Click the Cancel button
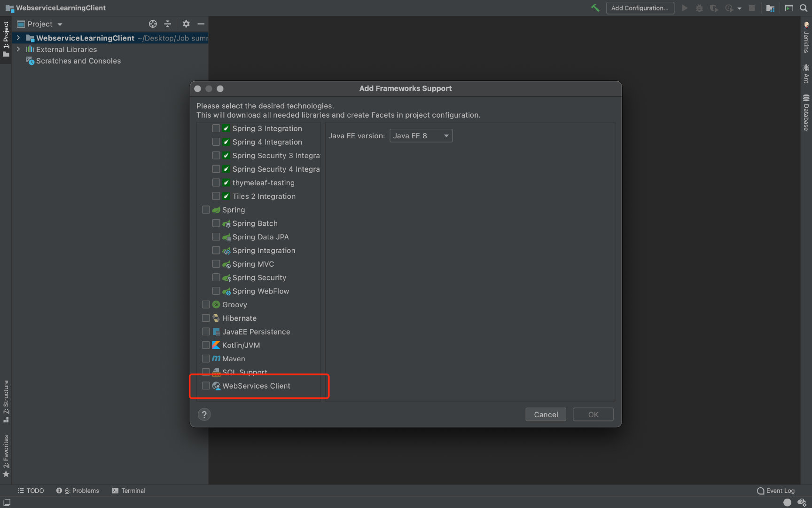 (x=546, y=414)
